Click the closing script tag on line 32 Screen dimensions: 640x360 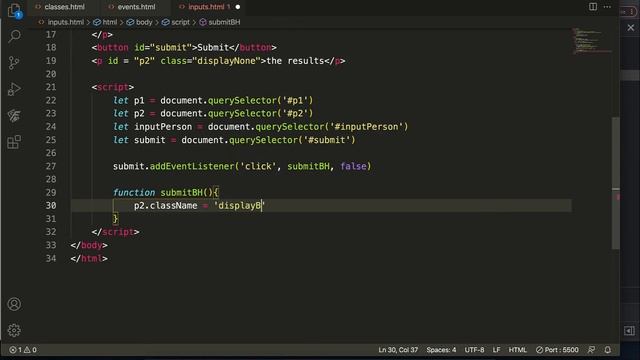tap(116, 232)
